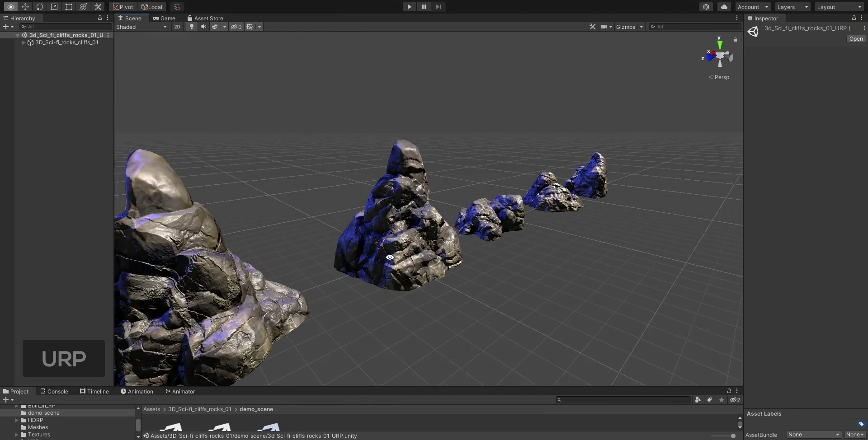Viewport: 868px width, 440px height.
Task: Click Search by Type icon in Project
Action: pyautogui.click(x=698, y=400)
